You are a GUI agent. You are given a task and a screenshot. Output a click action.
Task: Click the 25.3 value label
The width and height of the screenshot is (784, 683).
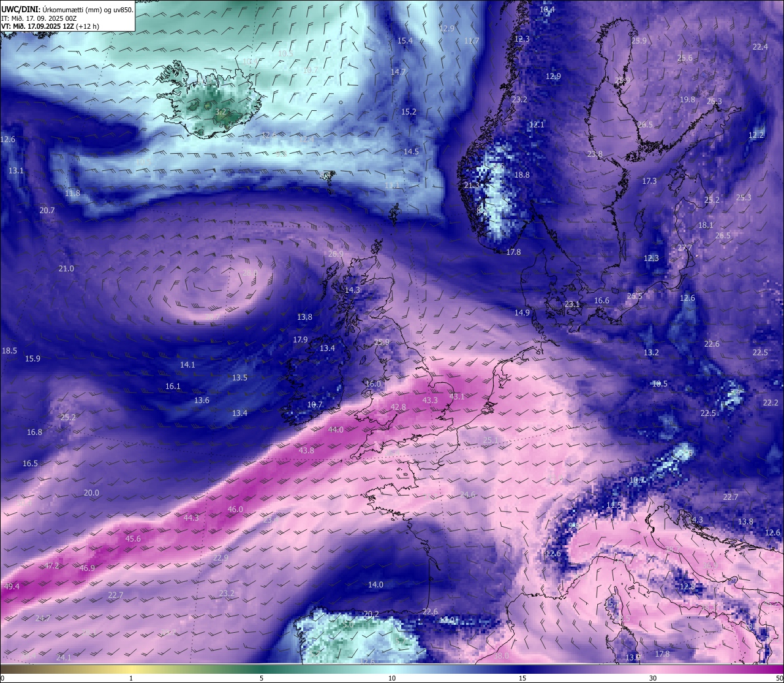pos(743,197)
